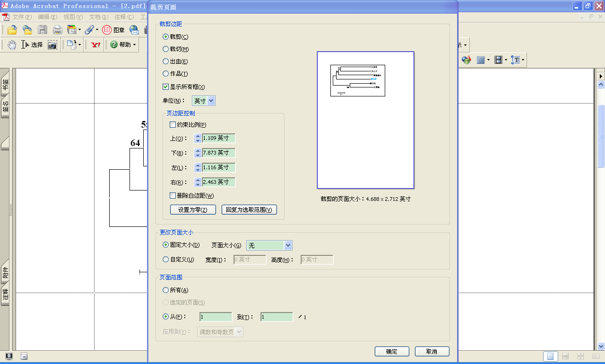Click the Save floppy disk icon
Image resolution: width=605 pixels, height=364 pixels.
click(x=43, y=30)
